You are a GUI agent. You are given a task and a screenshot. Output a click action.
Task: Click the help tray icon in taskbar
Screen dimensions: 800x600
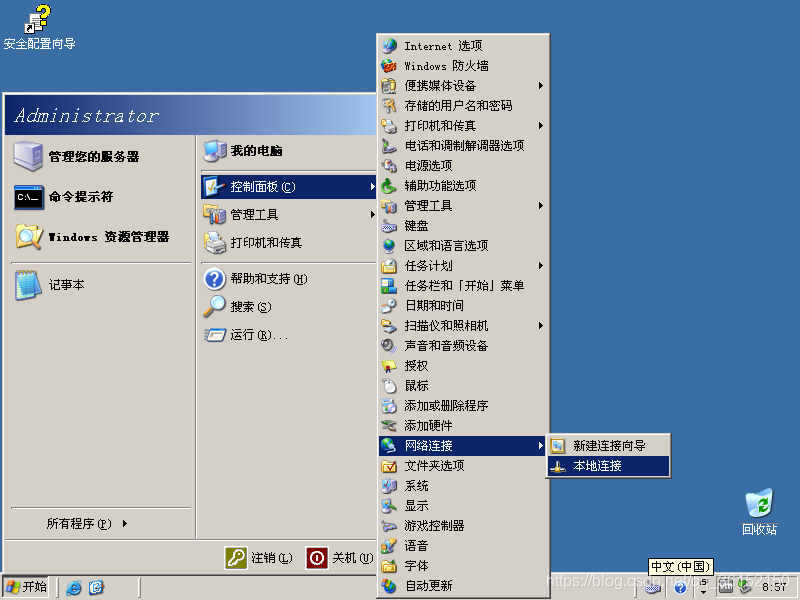[680, 588]
